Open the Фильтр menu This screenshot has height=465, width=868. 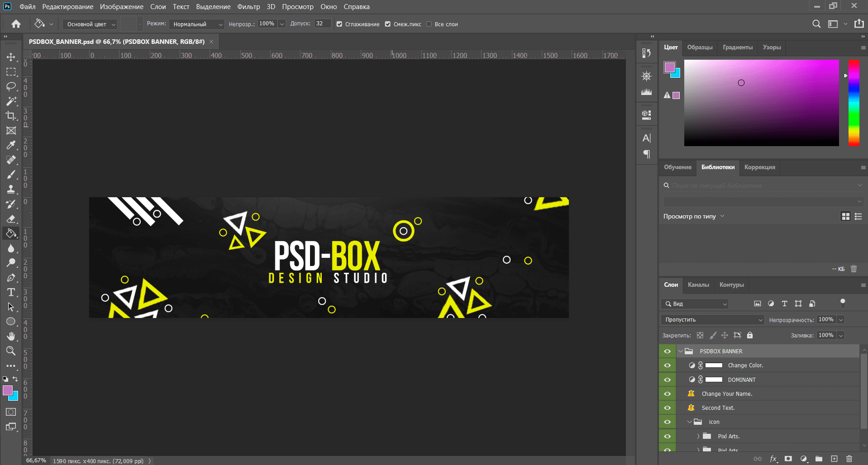pos(248,7)
